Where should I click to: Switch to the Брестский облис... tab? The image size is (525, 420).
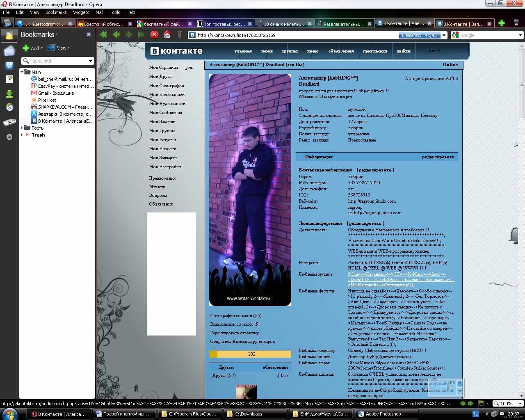click(x=104, y=24)
